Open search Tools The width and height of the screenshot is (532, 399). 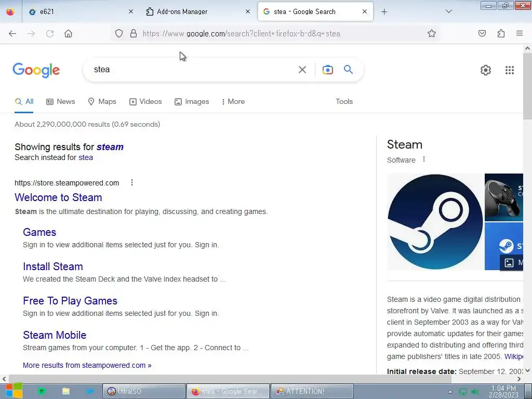coord(344,101)
